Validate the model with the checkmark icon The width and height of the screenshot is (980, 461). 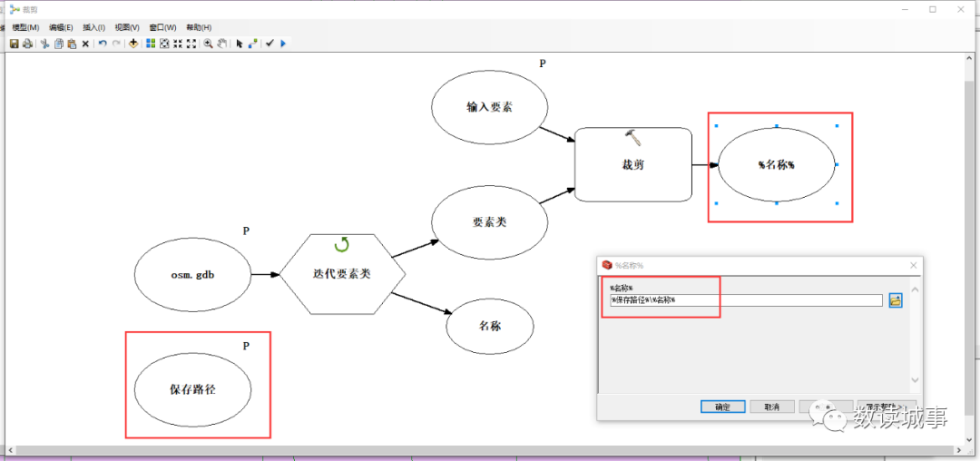[x=269, y=44]
